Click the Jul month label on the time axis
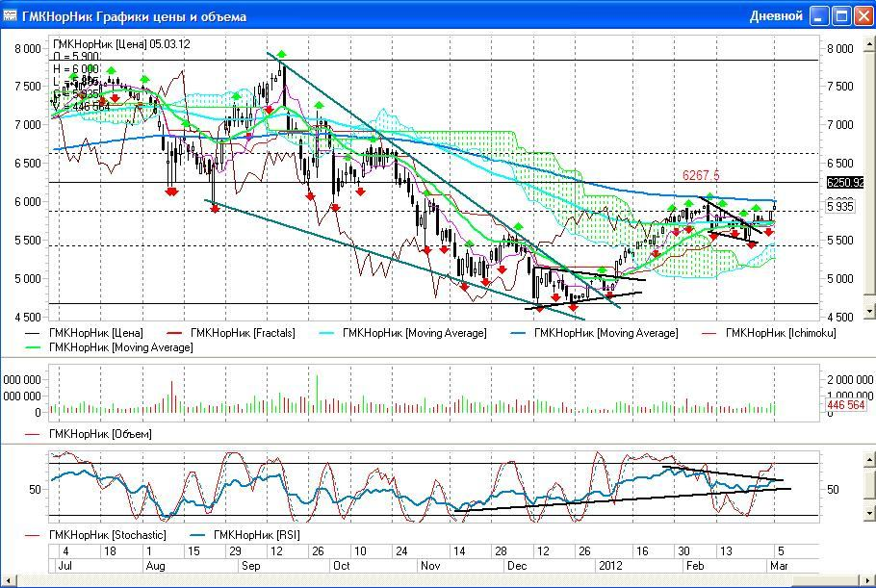 click(65, 566)
